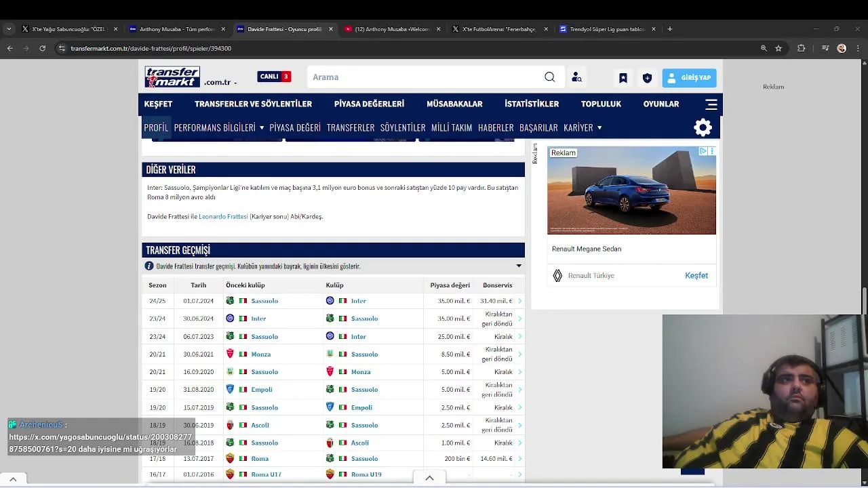Open the İstatistikler menu
This screenshot has width=868, height=488.
(x=532, y=104)
